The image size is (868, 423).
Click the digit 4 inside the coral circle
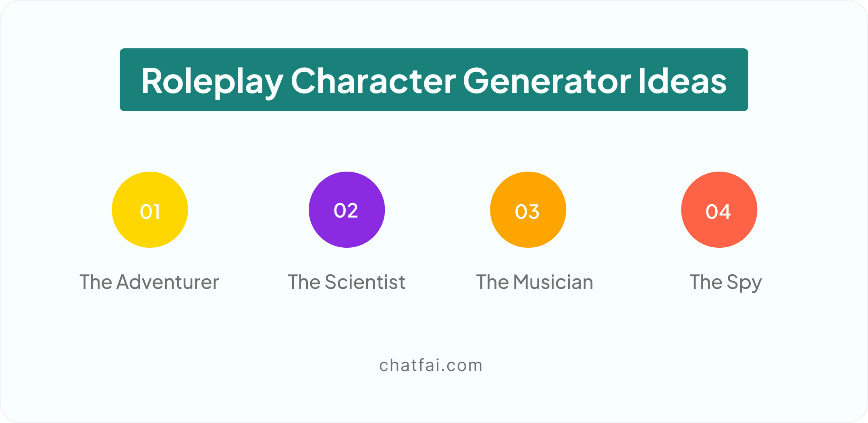tap(725, 211)
